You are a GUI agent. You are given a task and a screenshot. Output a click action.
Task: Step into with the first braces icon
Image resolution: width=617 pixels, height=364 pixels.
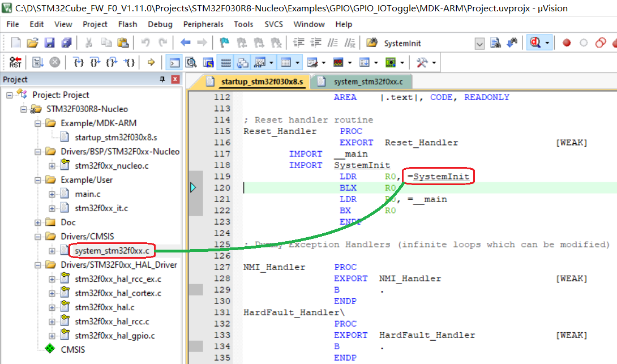coord(79,62)
